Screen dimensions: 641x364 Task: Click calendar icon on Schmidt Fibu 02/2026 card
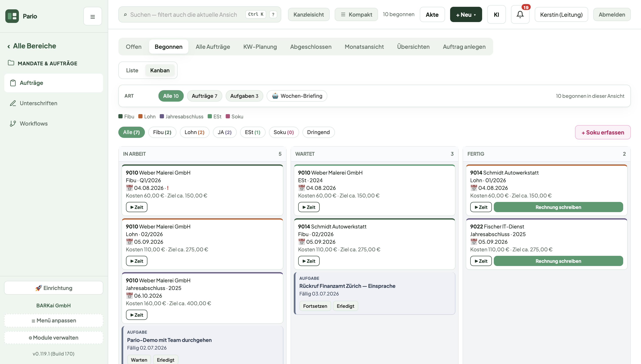pyautogui.click(x=301, y=242)
